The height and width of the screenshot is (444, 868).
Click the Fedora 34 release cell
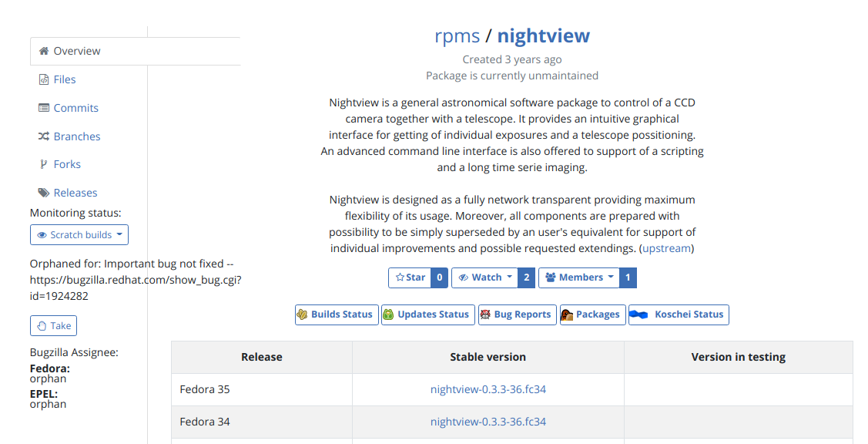pyautogui.click(x=262, y=422)
